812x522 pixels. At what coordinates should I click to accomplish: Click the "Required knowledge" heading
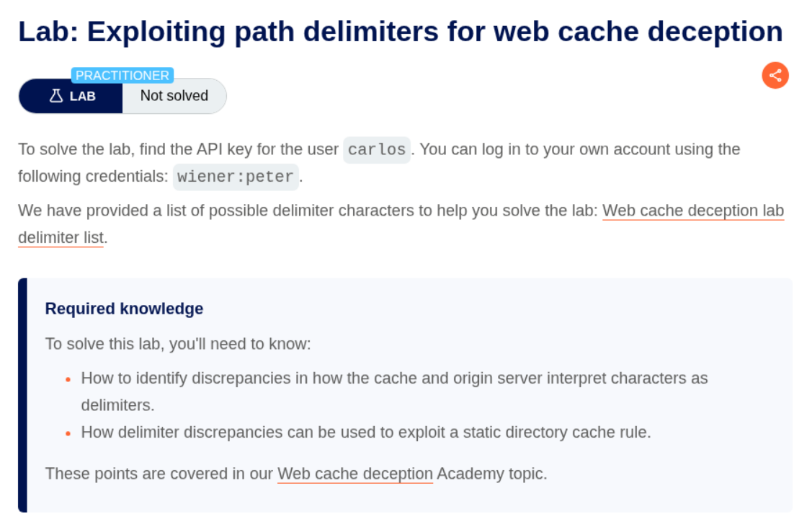pyautogui.click(x=124, y=309)
